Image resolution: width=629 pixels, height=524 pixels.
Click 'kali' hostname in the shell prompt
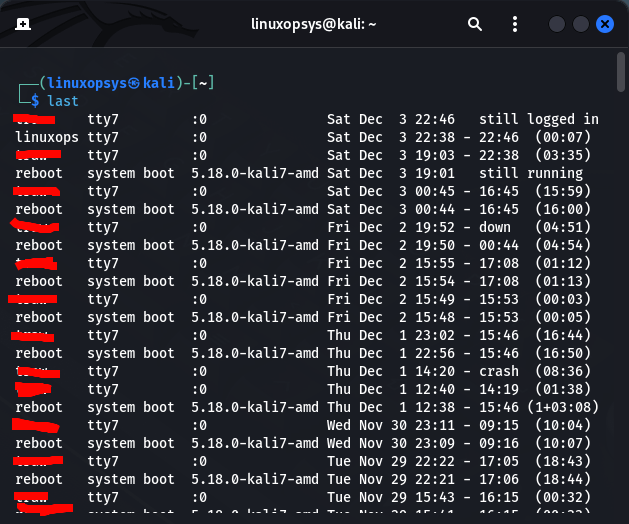160,83
